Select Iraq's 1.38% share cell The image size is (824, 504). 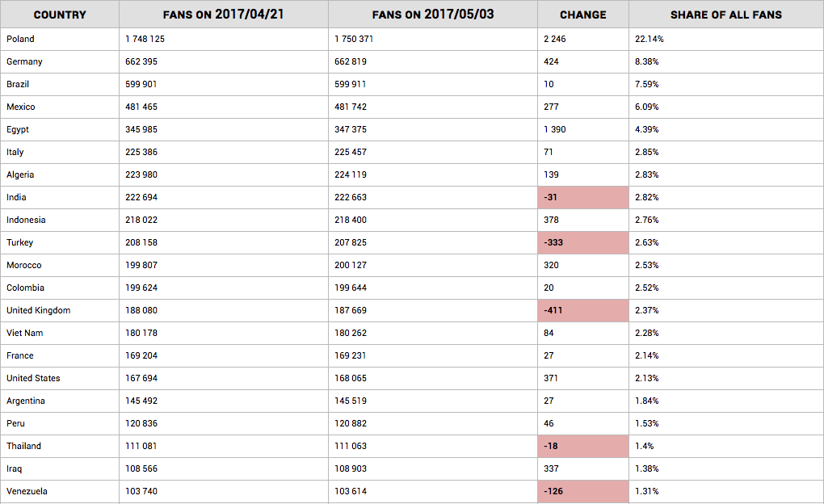647,468
